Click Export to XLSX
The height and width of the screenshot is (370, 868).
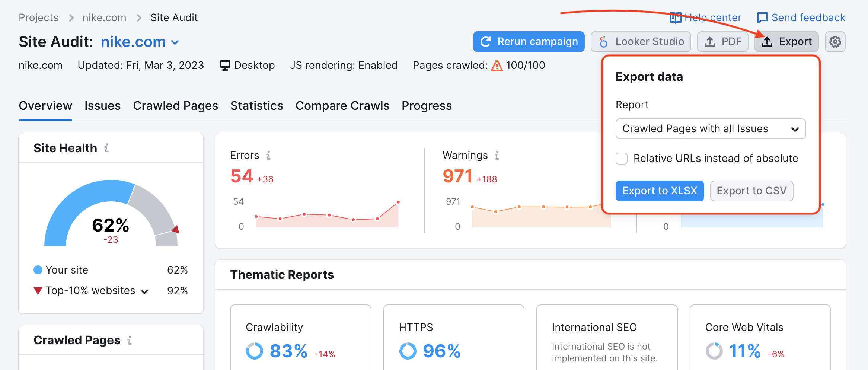[x=660, y=191]
